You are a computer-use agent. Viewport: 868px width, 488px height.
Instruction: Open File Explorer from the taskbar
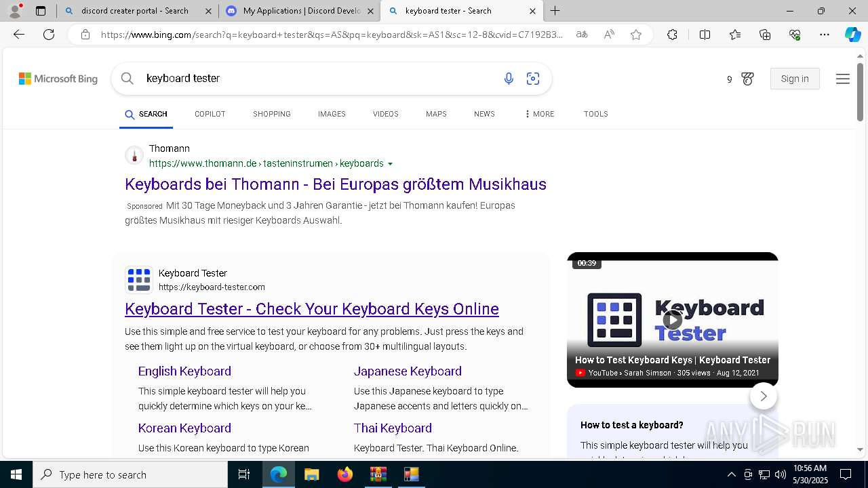pos(311,474)
